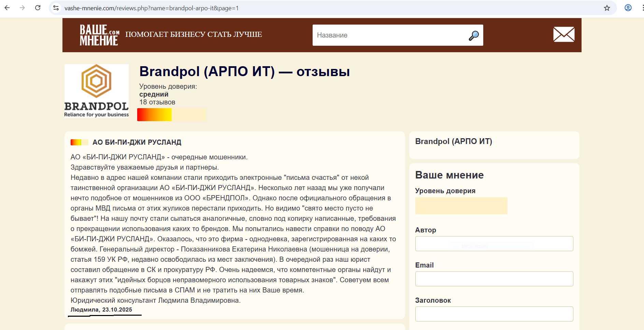
Task: Click the Brandpol company logo image
Action: [97, 91]
